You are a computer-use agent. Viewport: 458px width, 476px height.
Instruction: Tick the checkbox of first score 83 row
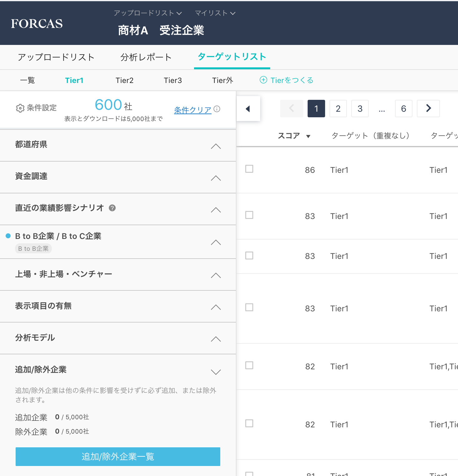point(249,215)
